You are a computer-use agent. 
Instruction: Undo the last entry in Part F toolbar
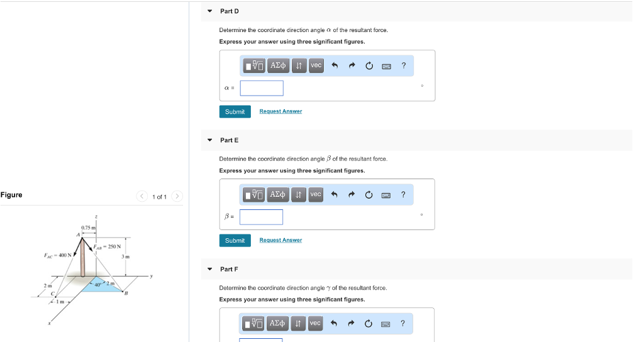(335, 323)
